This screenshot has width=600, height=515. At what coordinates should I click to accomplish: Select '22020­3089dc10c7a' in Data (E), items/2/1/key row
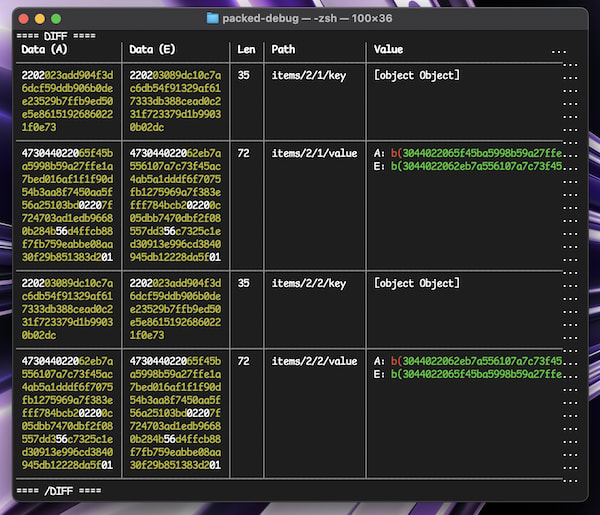click(x=175, y=75)
